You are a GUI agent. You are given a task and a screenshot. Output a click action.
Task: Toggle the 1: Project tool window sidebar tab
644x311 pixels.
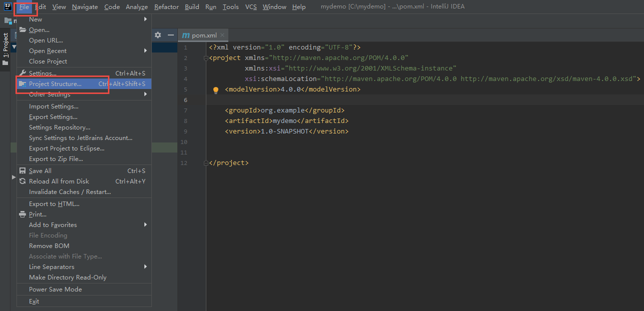(x=5, y=46)
